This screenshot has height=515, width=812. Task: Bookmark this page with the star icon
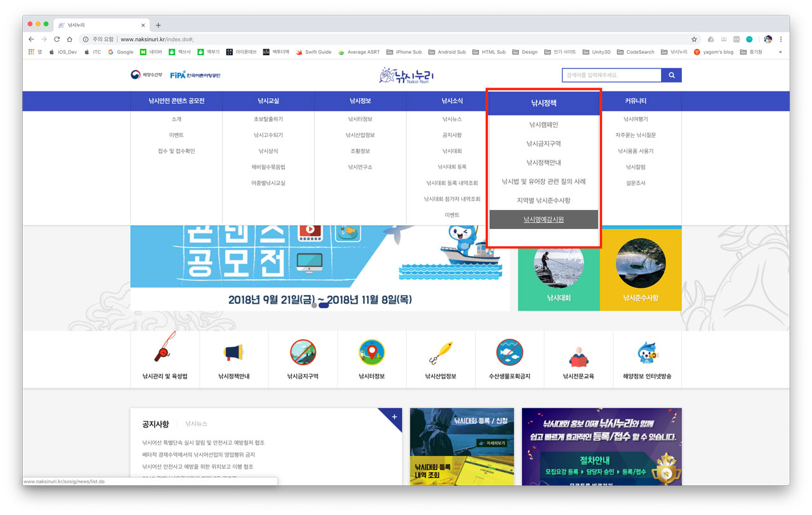pyautogui.click(x=694, y=39)
